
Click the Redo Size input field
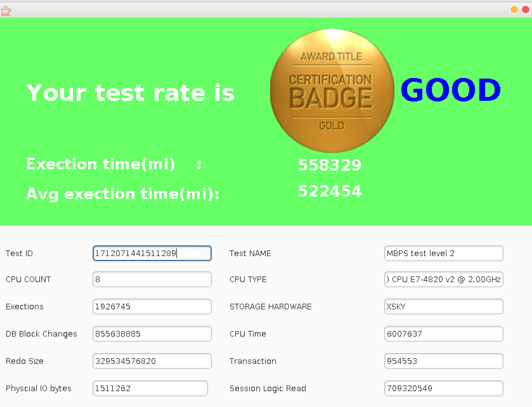coord(152,361)
